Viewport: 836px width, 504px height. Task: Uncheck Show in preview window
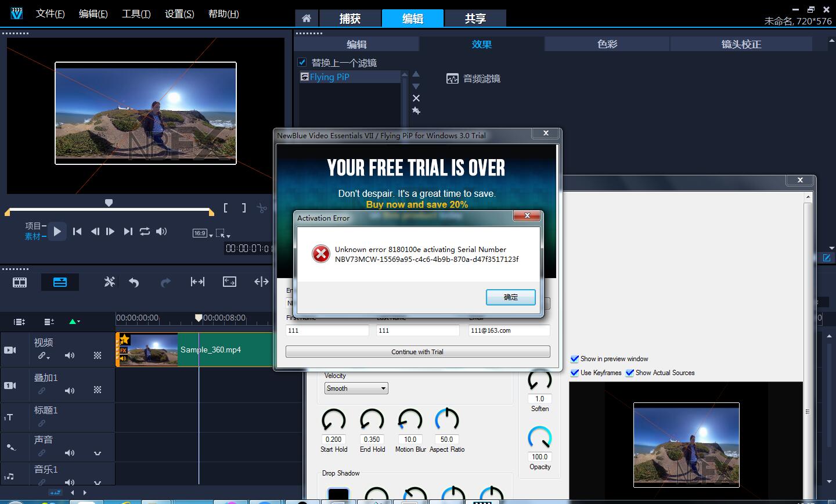(x=575, y=359)
